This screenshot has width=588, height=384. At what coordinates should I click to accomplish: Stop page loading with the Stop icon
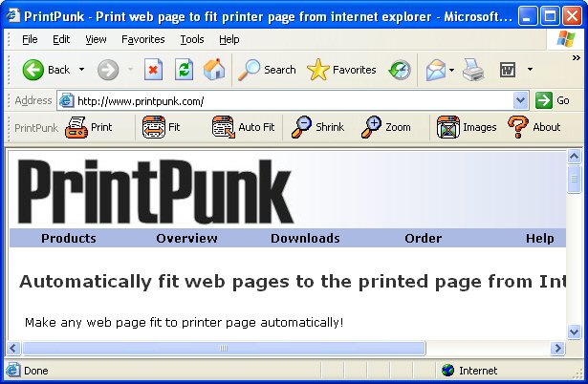click(153, 70)
